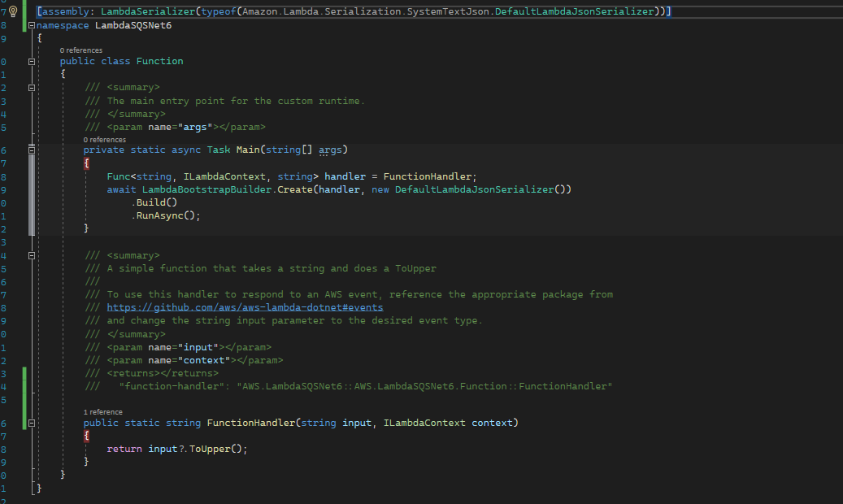Click the typeof keyword in assembly attribute
The height and width of the screenshot is (504, 843).
click(219, 11)
